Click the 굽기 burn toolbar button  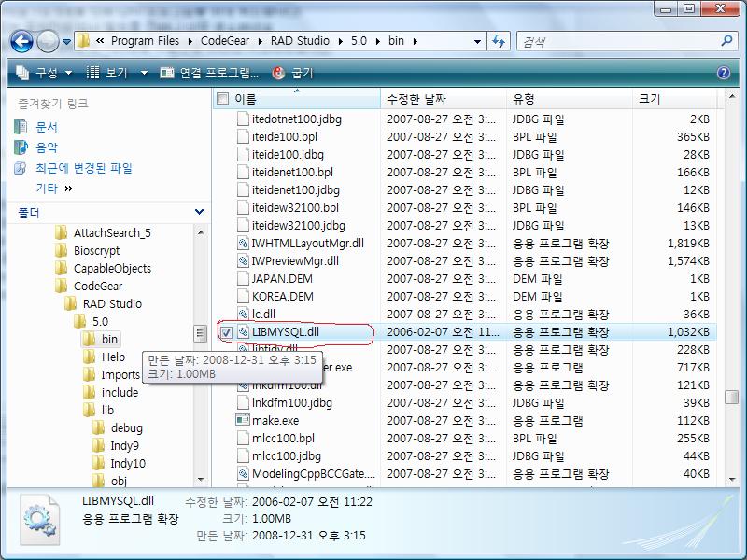pos(293,73)
